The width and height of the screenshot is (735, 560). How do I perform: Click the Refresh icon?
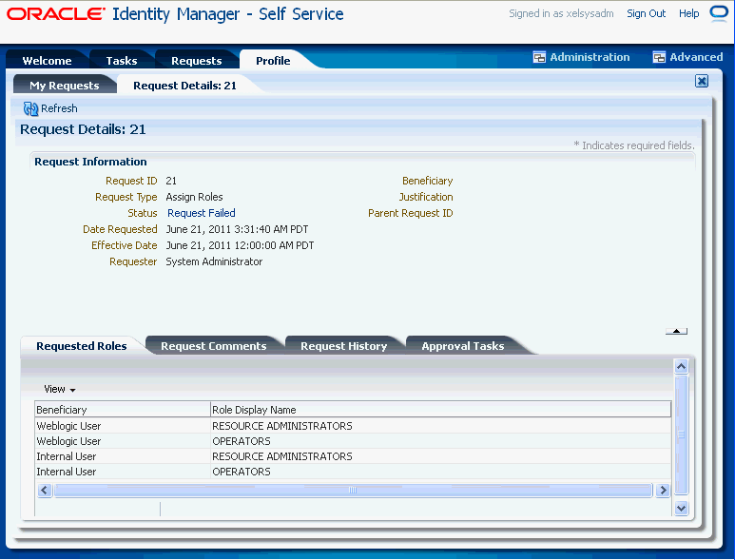point(30,108)
